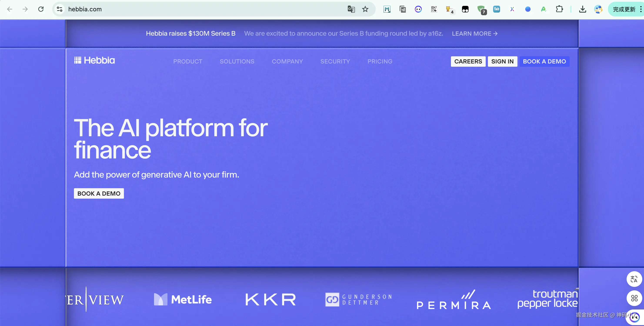
Task: Open the downloads icon in the toolbar
Action: (582, 9)
